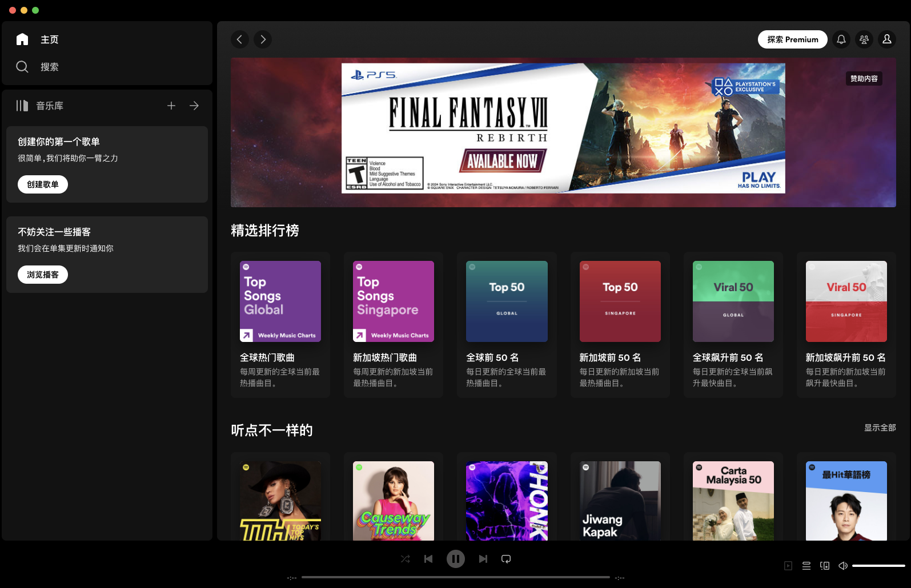Image resolution: width=911 pixels, height=588 pixels.
Task: Click 浏览播客 button
Action: click(43, 275)
